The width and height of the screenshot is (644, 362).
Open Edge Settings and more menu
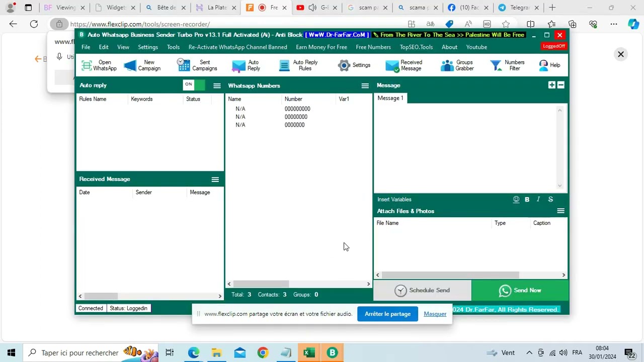[614, 24]
